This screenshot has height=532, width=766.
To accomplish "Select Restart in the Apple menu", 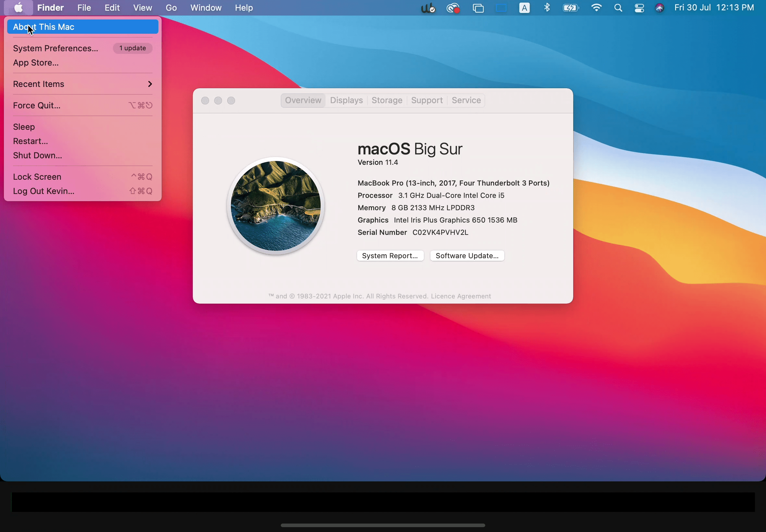I will [x=83, y=141].
